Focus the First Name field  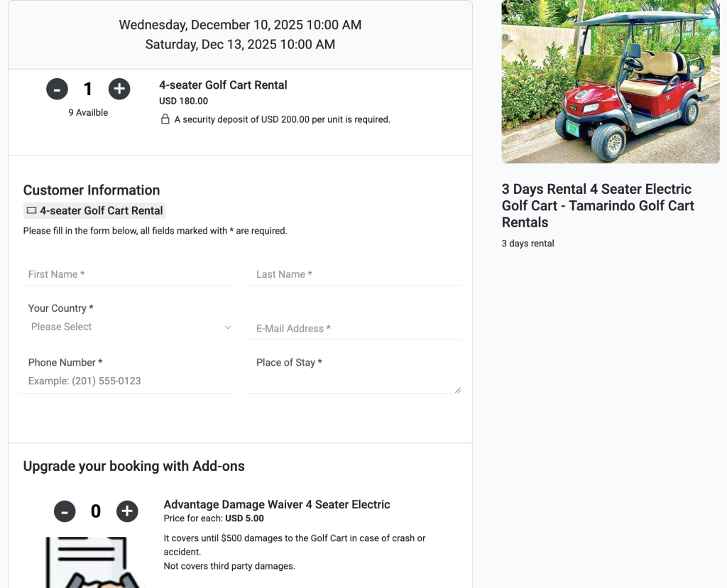point(126,274)
